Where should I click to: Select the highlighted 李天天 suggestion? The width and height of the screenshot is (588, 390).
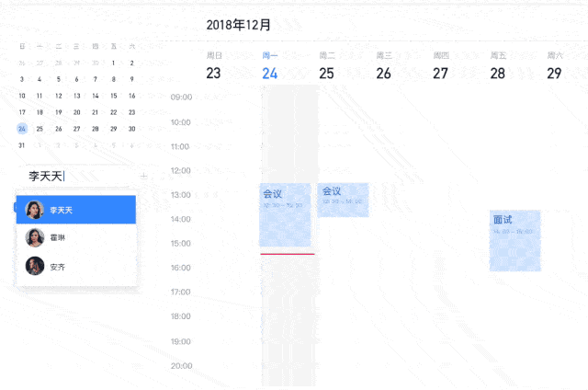click(x=75, y=210)
